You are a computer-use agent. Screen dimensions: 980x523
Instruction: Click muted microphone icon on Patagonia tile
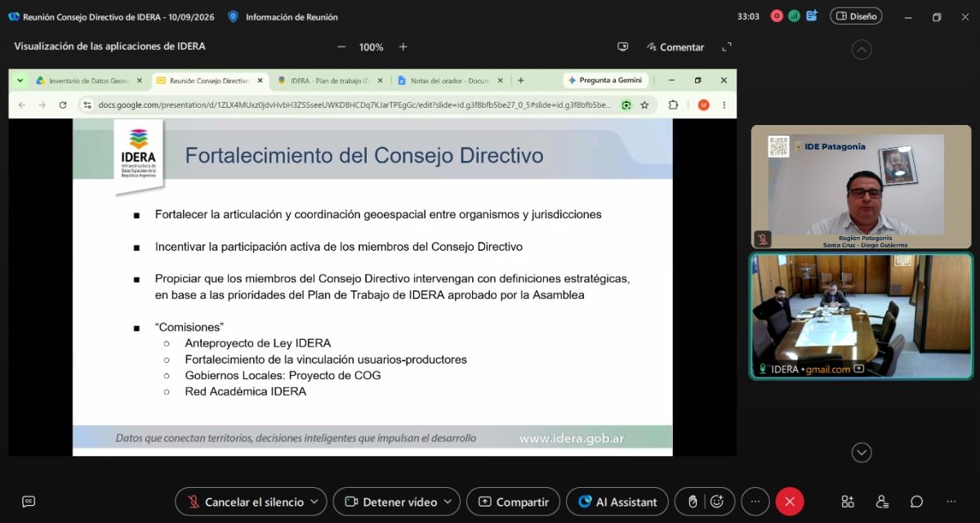tap(762, 239)
